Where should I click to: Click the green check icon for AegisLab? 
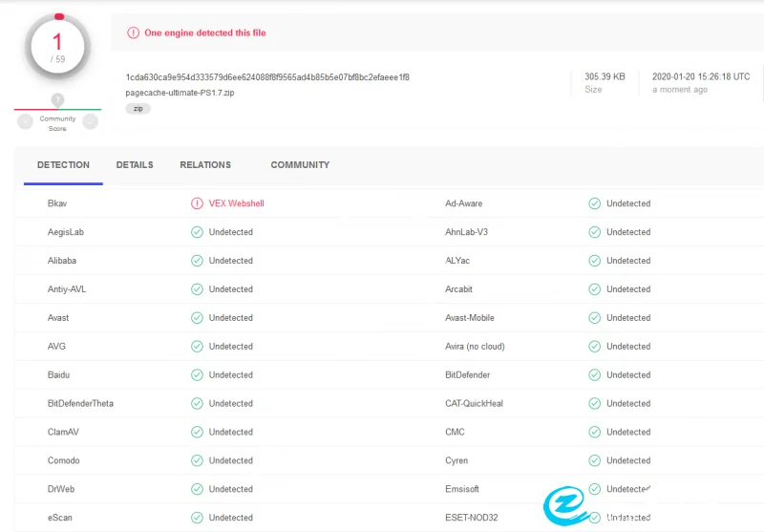[x=197, y=232]
